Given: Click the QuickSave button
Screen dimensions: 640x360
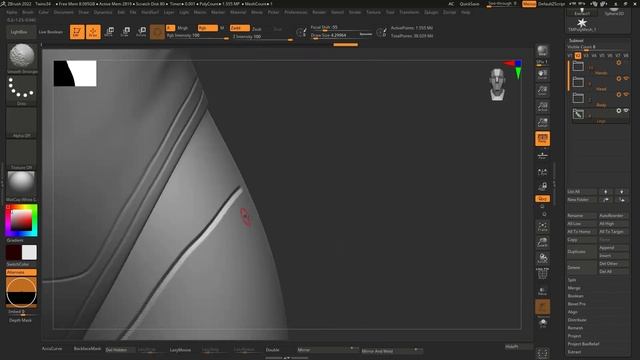Looking at the screenshot, I should [x=469, y=4].
